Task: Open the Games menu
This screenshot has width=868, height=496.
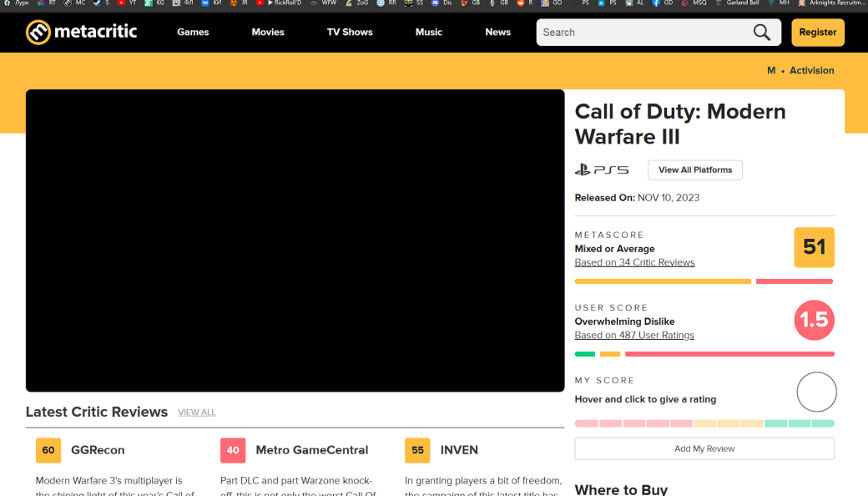Action: pos(193,32)
